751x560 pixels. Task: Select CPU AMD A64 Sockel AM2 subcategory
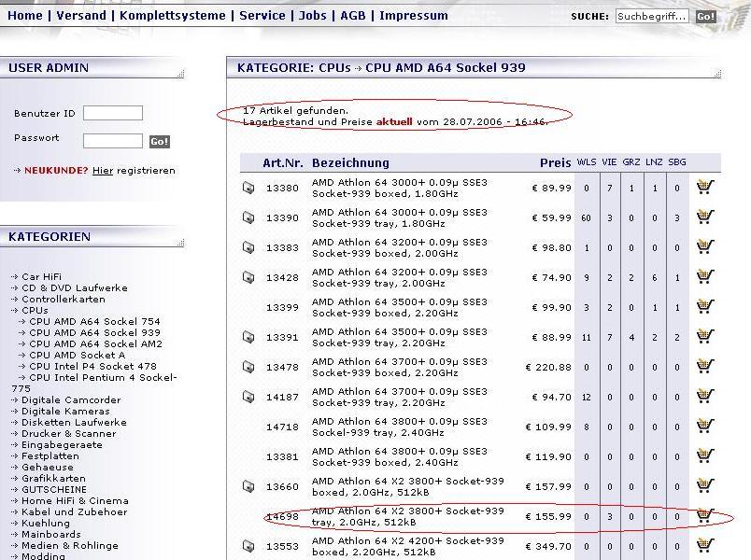click(x=95, y=343)
